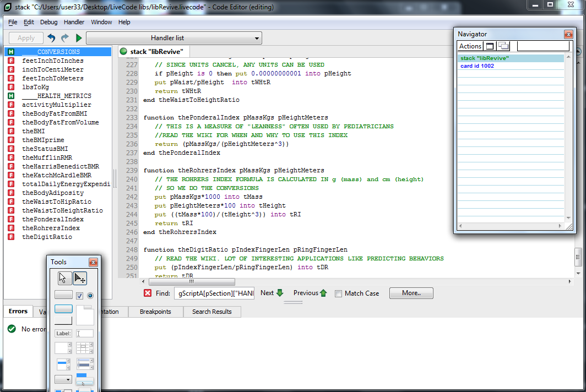Pick the table field object in Tools

click(x=85, y=348)
